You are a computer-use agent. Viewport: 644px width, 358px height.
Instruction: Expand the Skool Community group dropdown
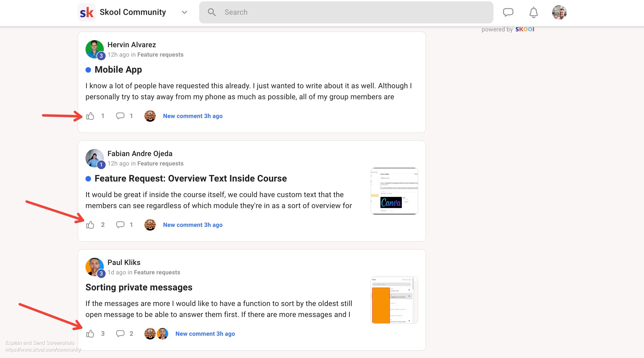pyautogui.click(x=184, y=12)
